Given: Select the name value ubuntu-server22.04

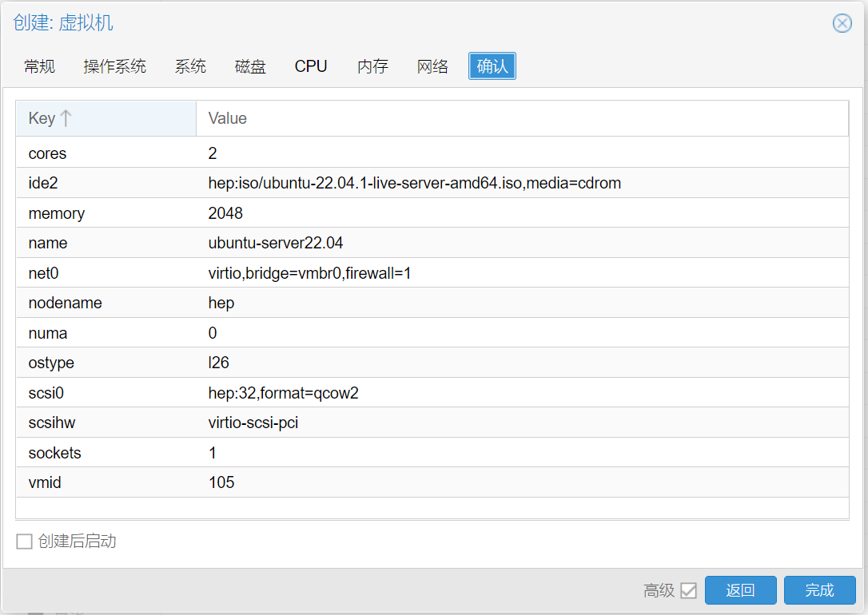Looking at the screenshot, I should point(276,243).
